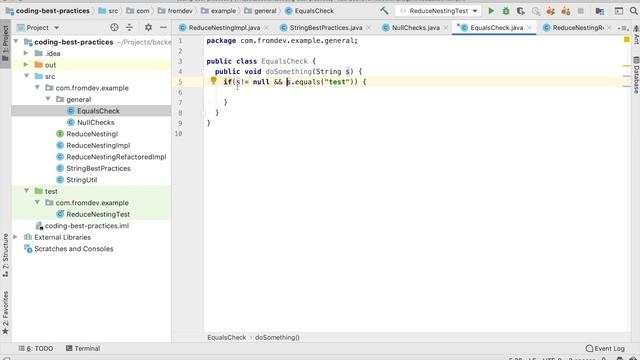Click the second orange profiler icon
This screenshot has height=360, width=640.
click(x=566, y=11)
